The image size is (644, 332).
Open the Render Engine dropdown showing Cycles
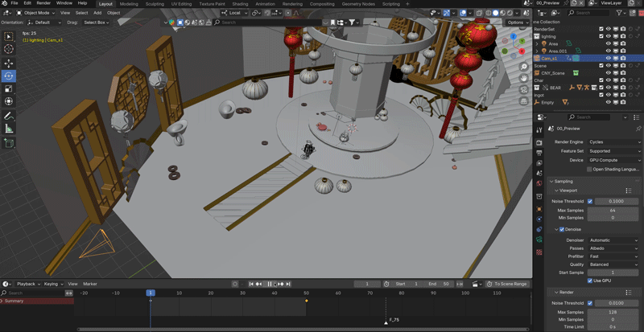pyautogui.click(x=614, y=142)
